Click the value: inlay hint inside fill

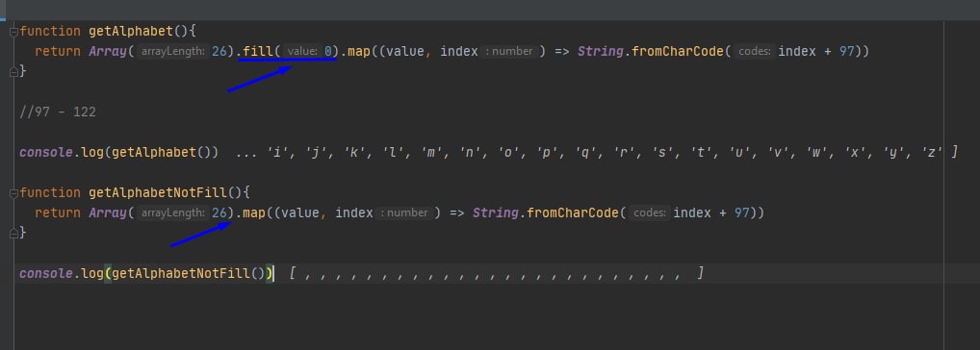pos(303,52)
